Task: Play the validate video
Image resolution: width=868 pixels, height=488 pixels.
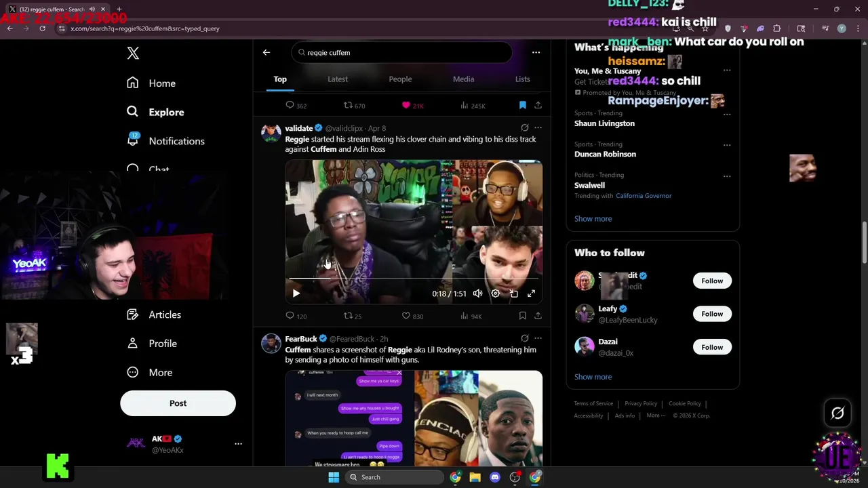Action: [296, 293]
